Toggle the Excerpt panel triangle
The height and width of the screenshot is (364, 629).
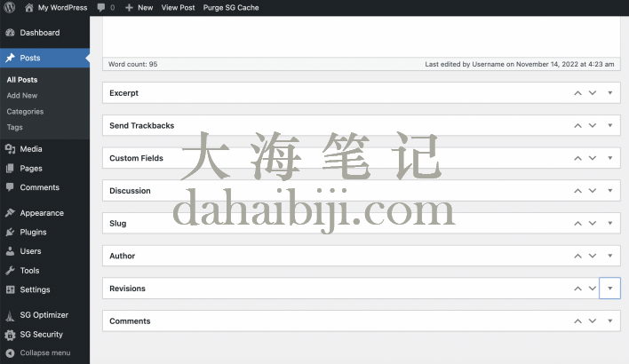tap(609, 93)
